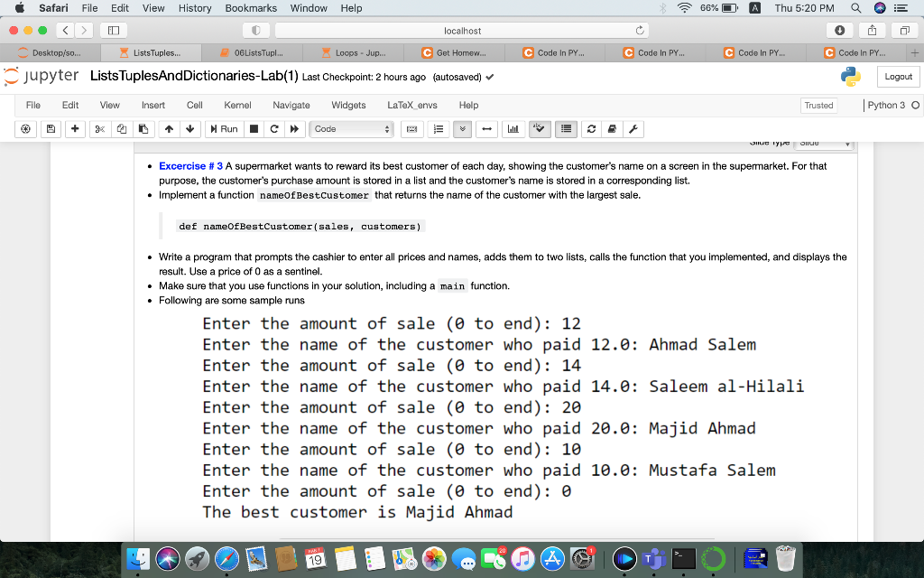Viewport: 924px width, 578px height.
Task: Switch to the Desktop/so... tab
Action: point(51,52)
